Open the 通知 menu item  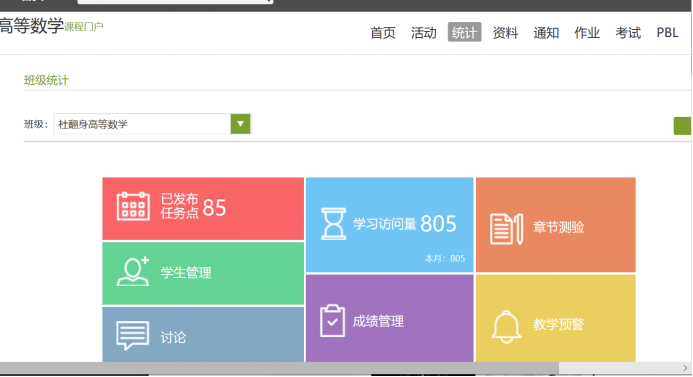click(x=546, y=33)
